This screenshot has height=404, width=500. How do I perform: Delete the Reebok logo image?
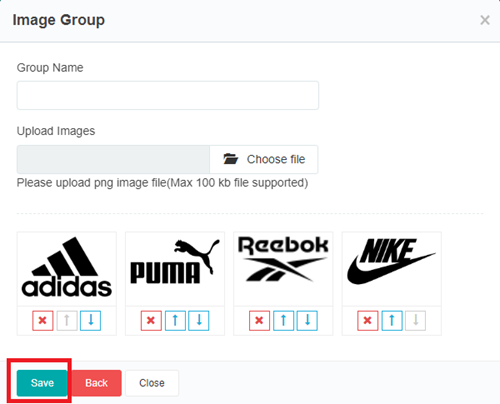click(x=259, y=321)
